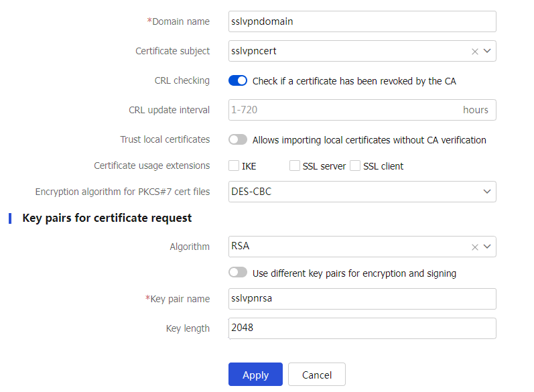Click the Key pairs for certificate request heading
534x392 pixels.
tap(107, 218)
